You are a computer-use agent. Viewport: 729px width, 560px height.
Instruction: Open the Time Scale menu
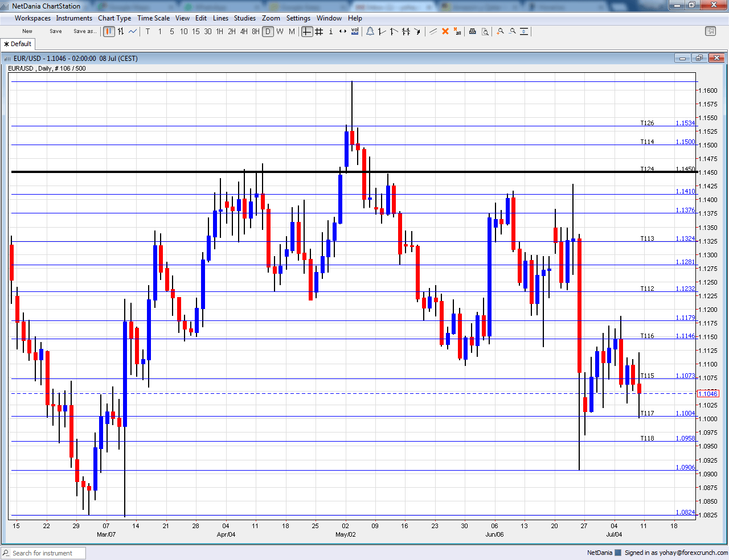[153, 18]
